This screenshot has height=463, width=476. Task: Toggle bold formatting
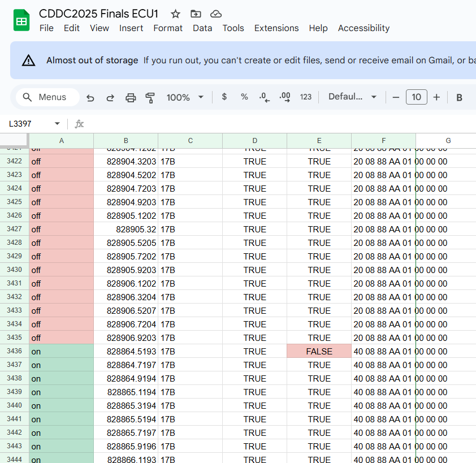(459, 97)
